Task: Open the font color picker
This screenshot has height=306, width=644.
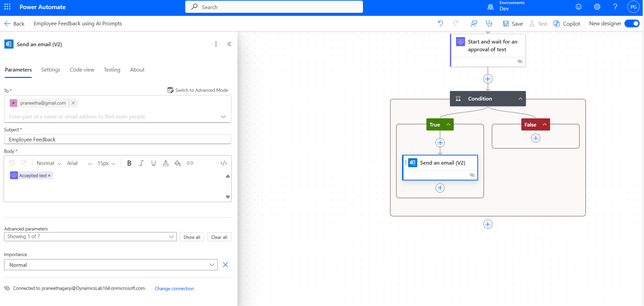Action: point(166,163)
